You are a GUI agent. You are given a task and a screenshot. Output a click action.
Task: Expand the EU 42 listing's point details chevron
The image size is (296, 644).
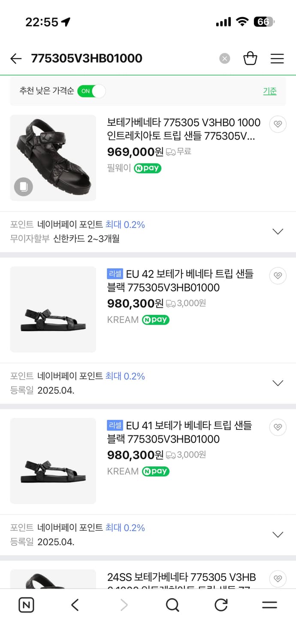click(x=278, y=383)
